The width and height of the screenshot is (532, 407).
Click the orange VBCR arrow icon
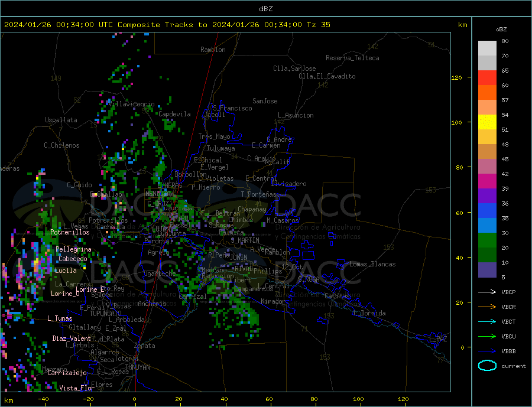click(487, 307)
